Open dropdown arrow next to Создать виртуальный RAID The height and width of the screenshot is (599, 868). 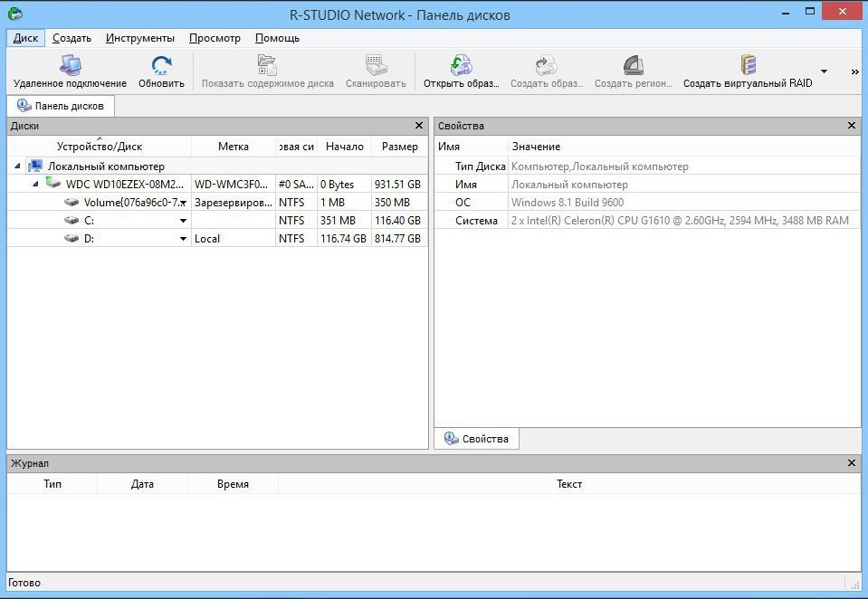tap(824, 71)
